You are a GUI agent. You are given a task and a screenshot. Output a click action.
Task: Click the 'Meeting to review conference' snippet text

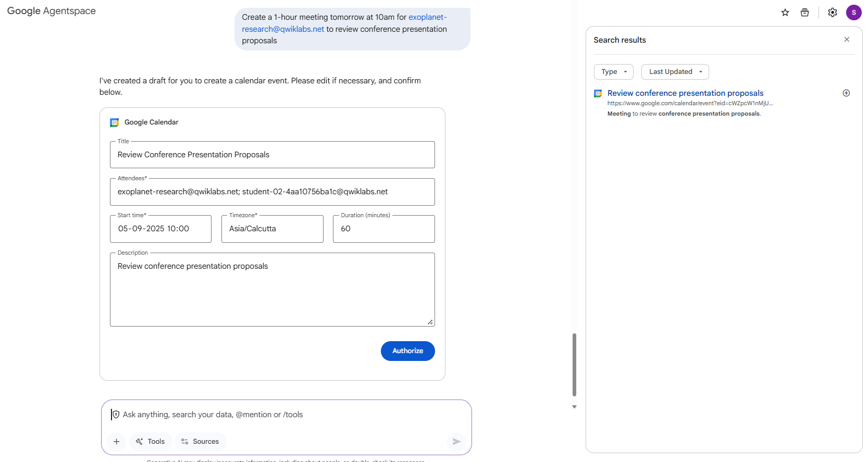click(684, 114)
